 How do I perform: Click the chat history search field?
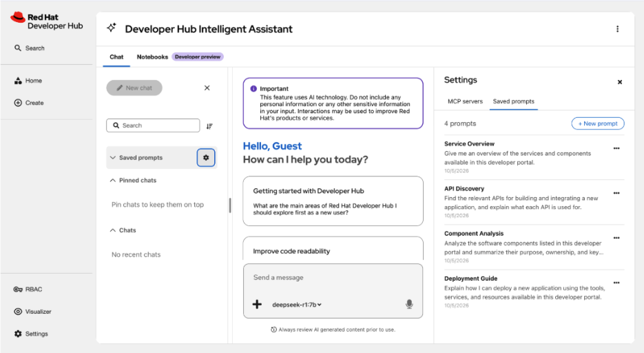[153, 125]
